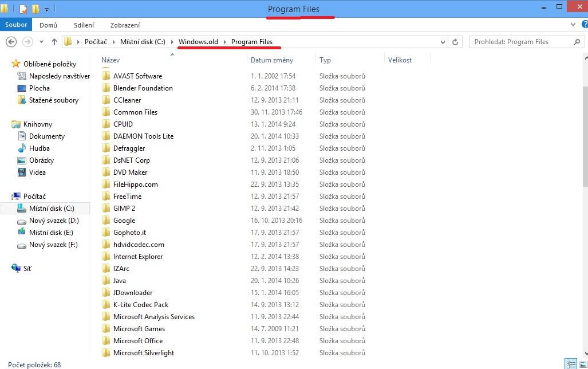The image size is (588, 369).
Task: Select the DAEMON Tools Lite folder icon
Action: (x=106, y=136)
